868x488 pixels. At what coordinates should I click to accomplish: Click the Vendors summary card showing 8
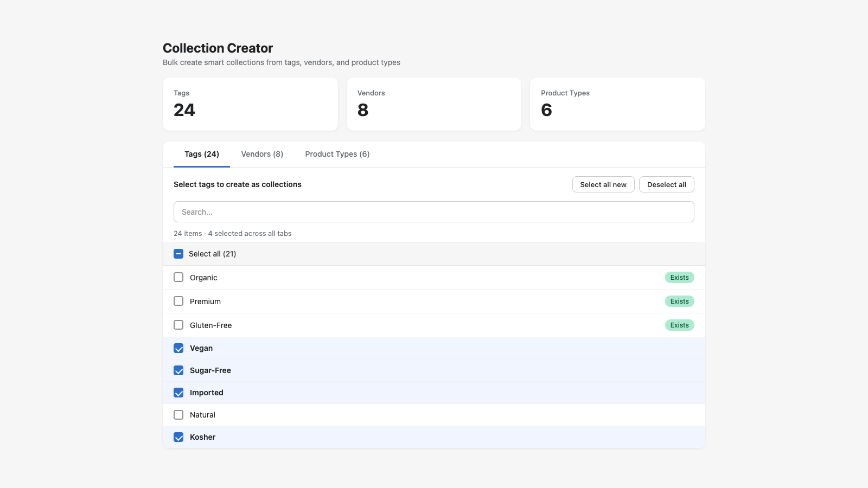433,104
